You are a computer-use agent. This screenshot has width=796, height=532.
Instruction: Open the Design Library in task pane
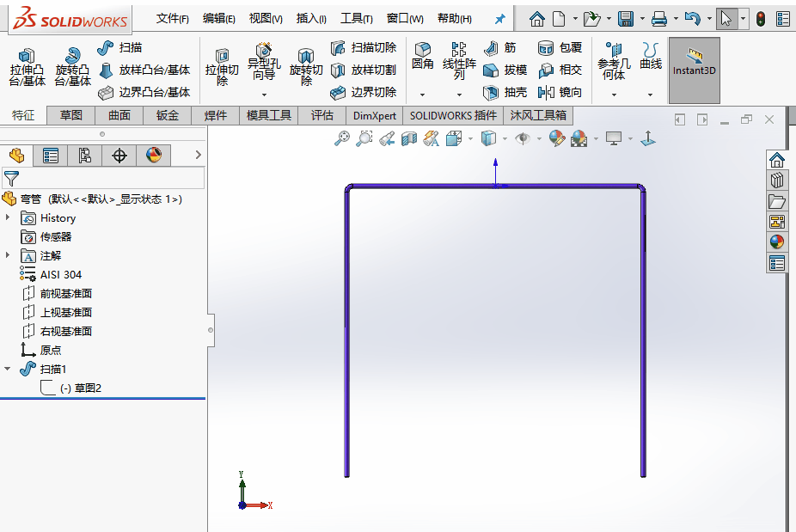coord(777,180)
